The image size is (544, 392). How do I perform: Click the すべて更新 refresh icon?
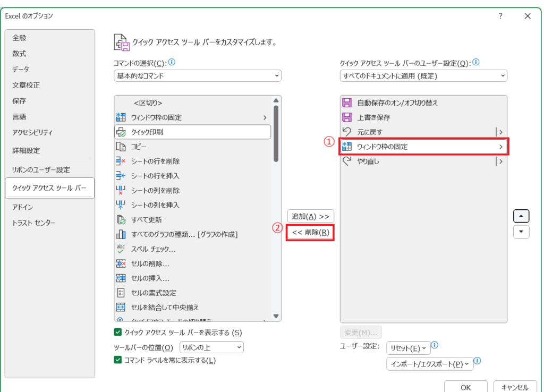click(121, 219)
